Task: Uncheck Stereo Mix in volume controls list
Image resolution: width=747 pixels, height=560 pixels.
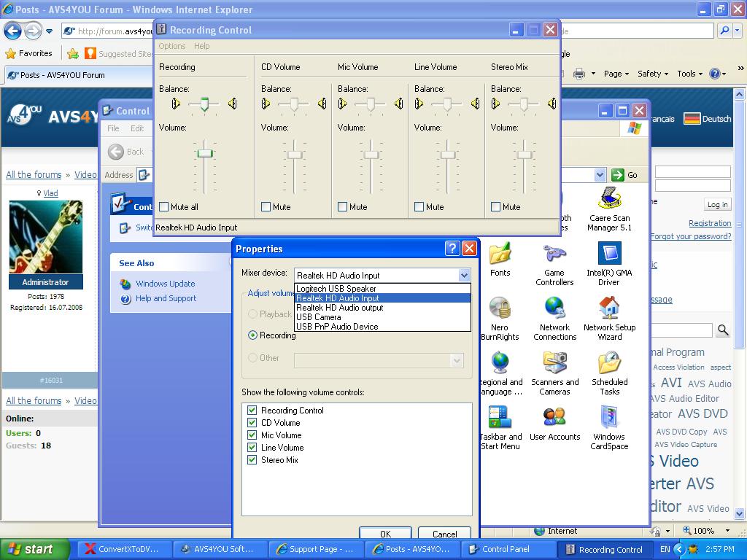Action: 252,459
